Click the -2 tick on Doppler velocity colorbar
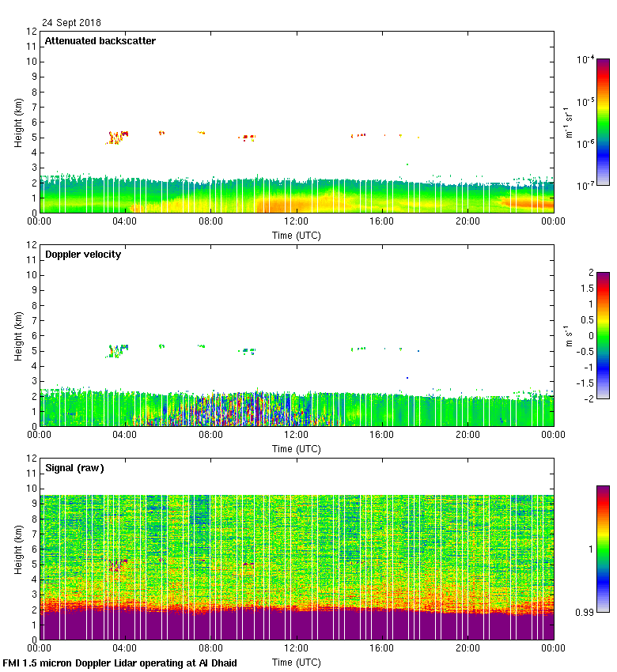The width and height of the screenshot is (617, 672). [x=589, y=398]
